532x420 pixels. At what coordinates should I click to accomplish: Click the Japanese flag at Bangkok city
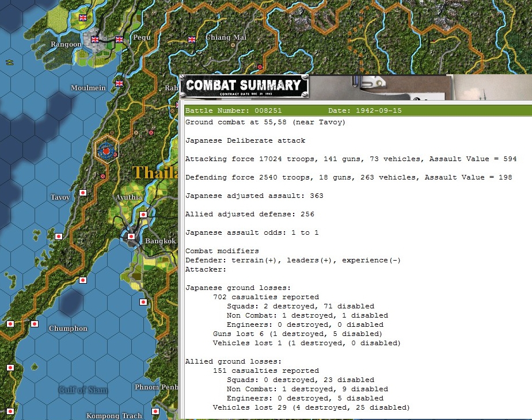(131, 236)
